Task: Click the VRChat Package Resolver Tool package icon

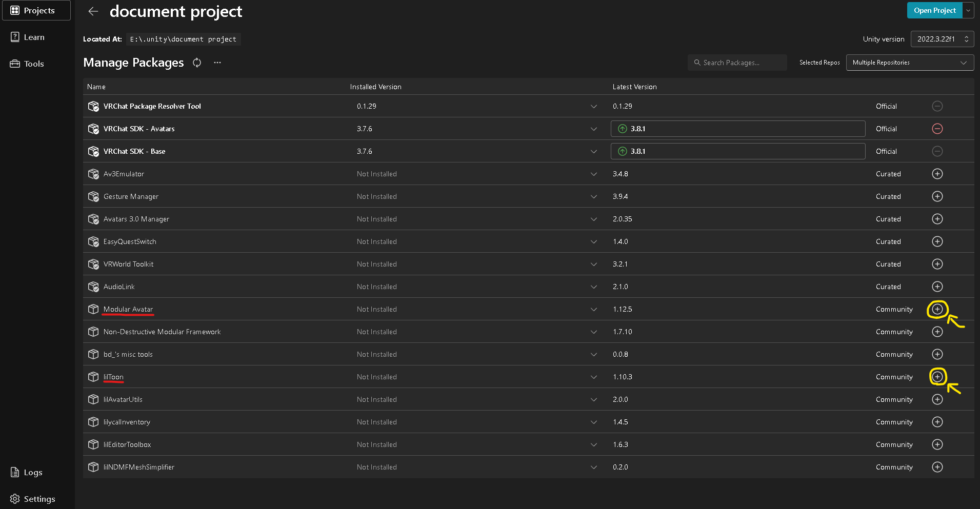Action: [93, 106]
